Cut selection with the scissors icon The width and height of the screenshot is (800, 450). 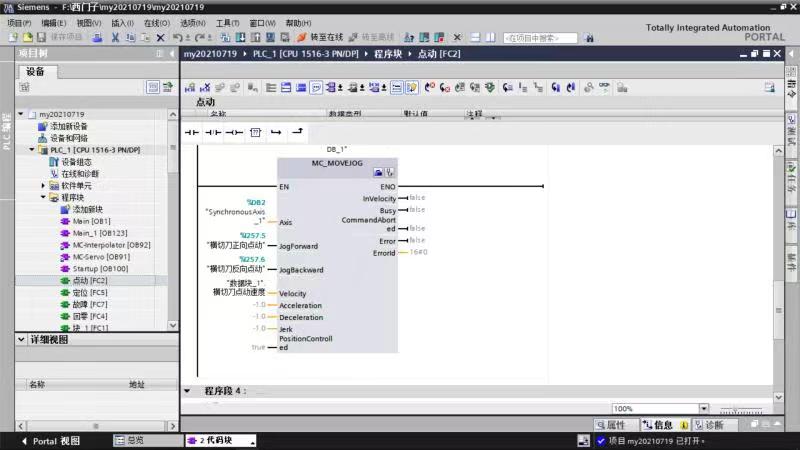(115, 37)
